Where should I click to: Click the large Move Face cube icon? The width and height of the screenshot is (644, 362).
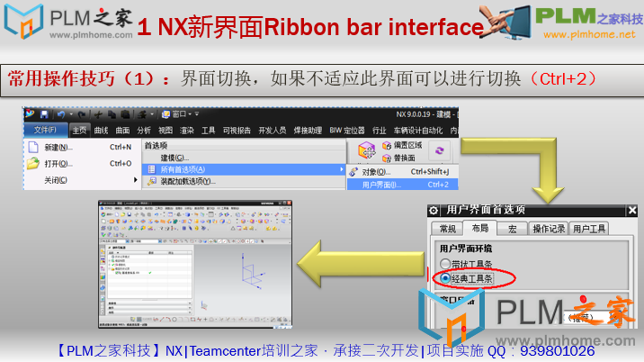(x=366, y=150)
